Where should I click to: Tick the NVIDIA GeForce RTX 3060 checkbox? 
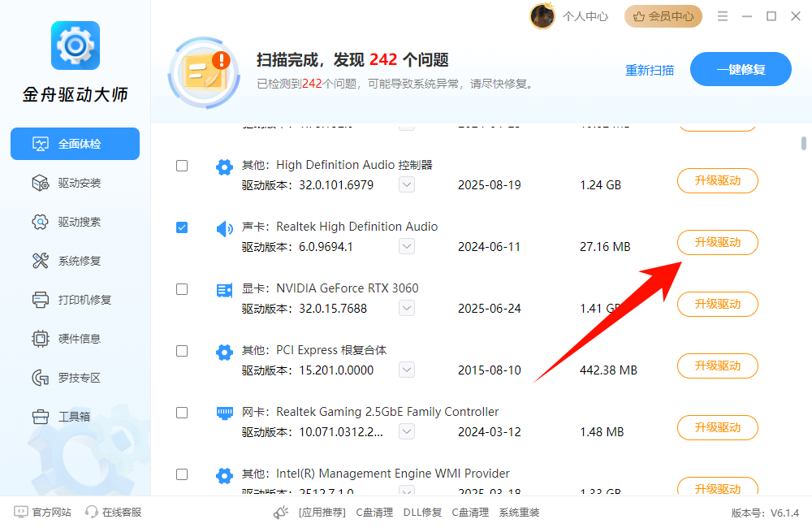click(182, 289)
